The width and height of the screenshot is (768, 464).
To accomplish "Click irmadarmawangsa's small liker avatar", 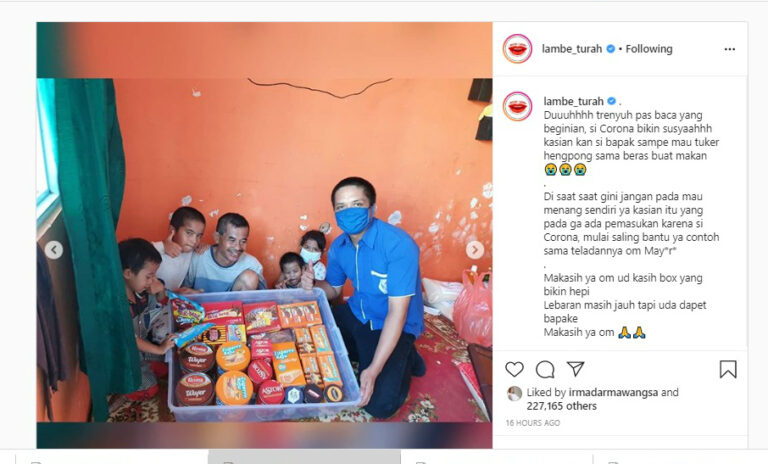I will [x=514, y=393].
